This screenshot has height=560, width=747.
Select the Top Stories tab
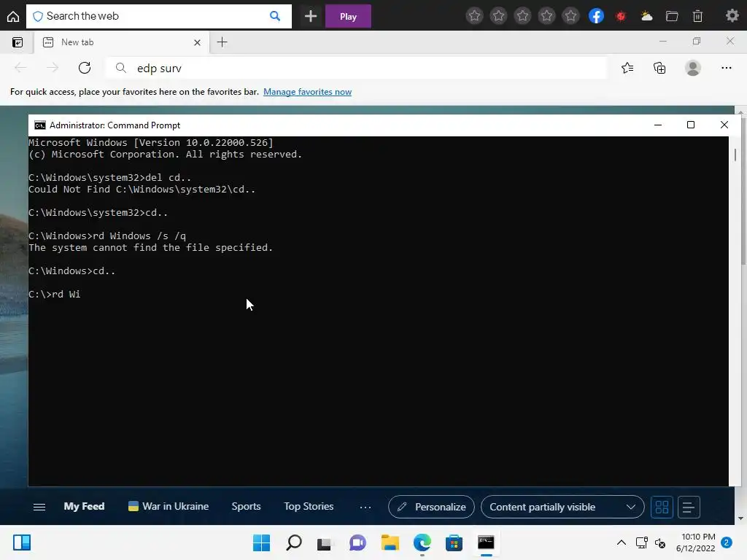pos(309,507)
